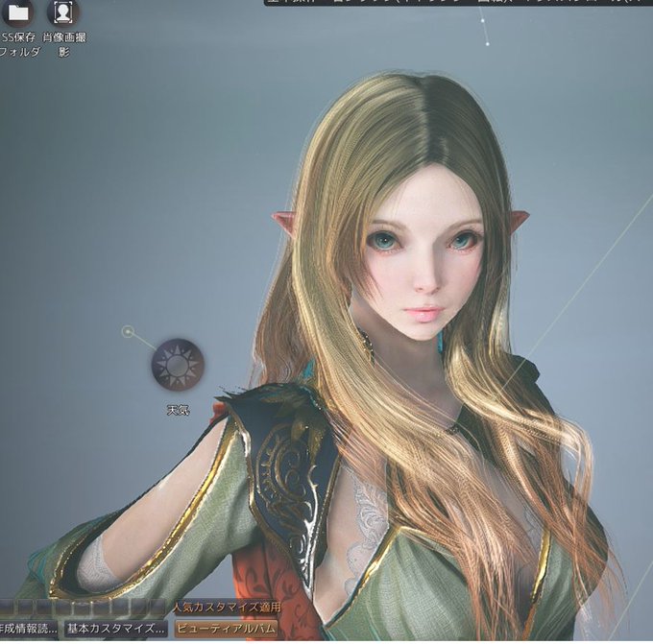Screen dimensions: 653x644
Task: Open the 天気 weather sun icon
Action: (178, 364)
